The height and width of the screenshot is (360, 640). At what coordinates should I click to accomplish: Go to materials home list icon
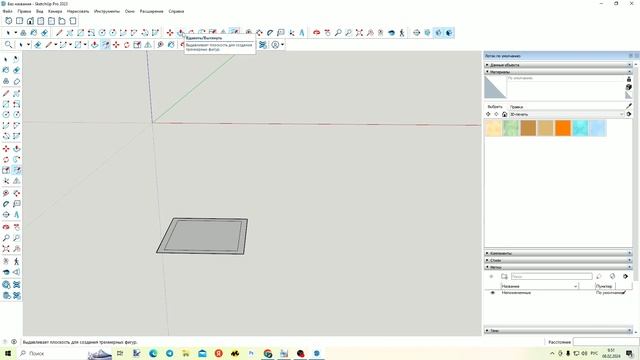pyautogui.click(x=504, y=114)
